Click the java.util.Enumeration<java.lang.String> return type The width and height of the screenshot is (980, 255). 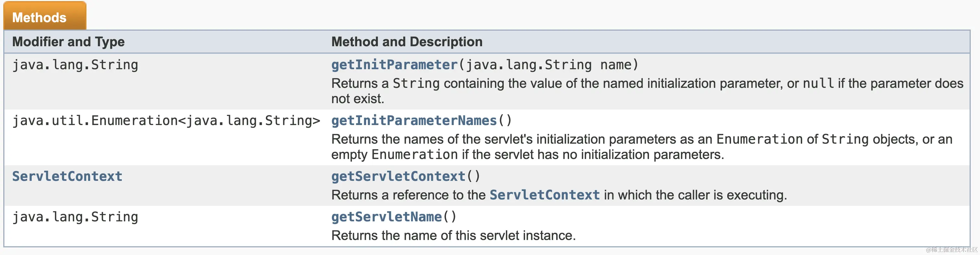[166, 121]
